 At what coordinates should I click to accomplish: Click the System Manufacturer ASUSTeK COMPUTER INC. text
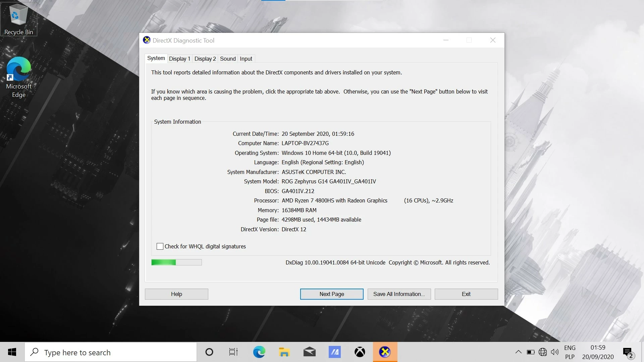314,172
